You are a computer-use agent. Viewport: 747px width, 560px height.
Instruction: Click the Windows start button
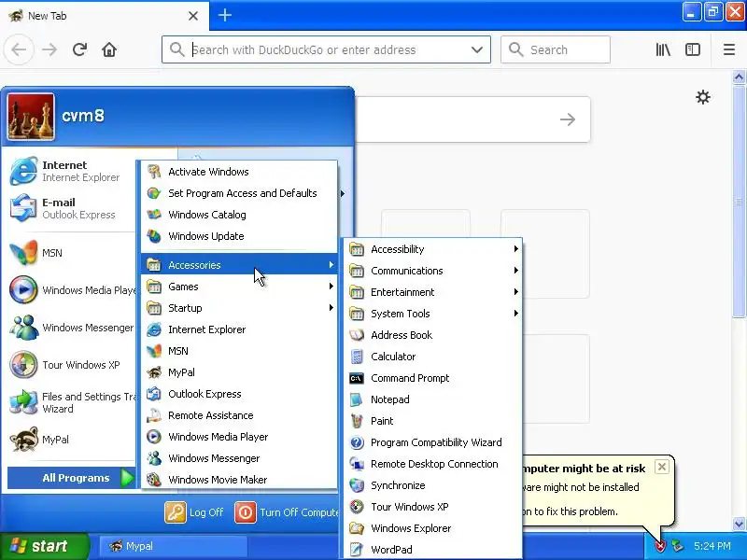[44, 546]
